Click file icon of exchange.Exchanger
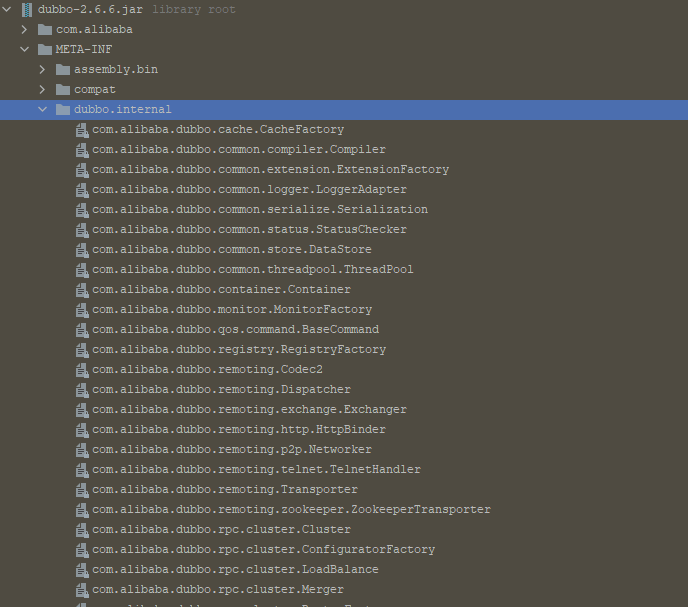Image resolution: width=688 pixels, height=607 pixels. click(x=82, y=410)
